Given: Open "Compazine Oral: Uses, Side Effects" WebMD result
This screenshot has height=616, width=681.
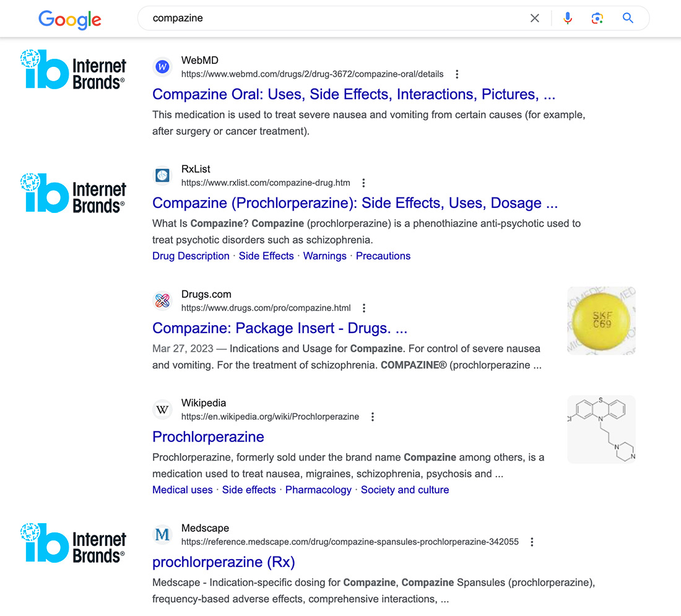Looking at the screenshot, I should [354, 94].
